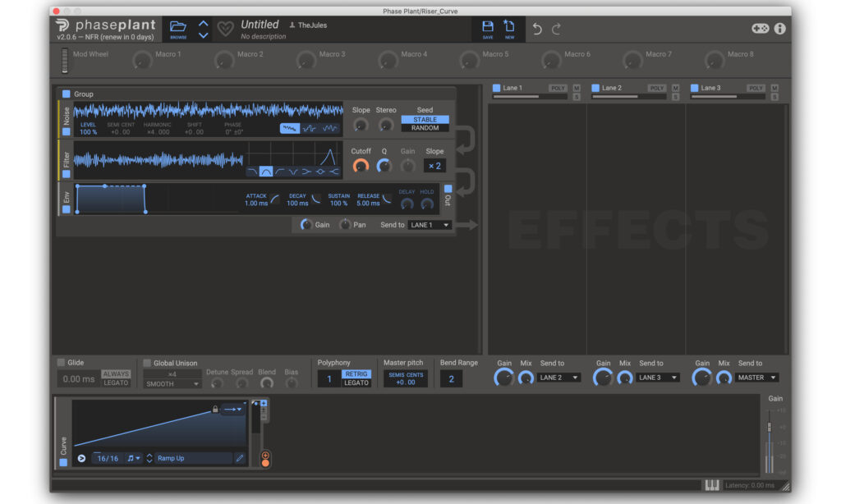Screen dimensions: 841x504
Task: Enable the Global Unison checkbox
Action: pos(147,363)
